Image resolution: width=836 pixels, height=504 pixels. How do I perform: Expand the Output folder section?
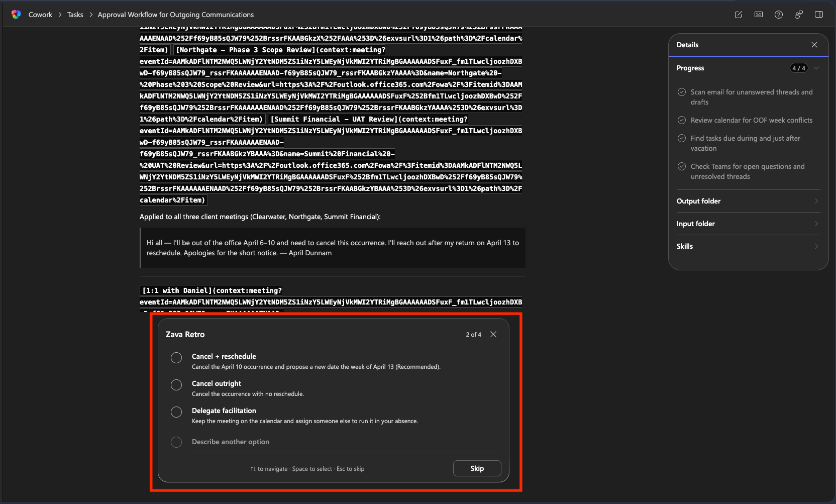coord(748,201)
